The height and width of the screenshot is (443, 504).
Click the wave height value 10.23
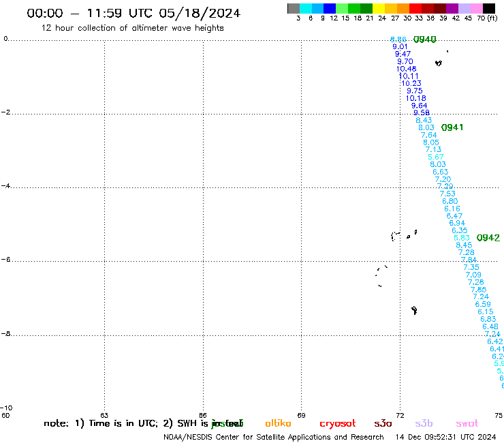tap(411, 83)
